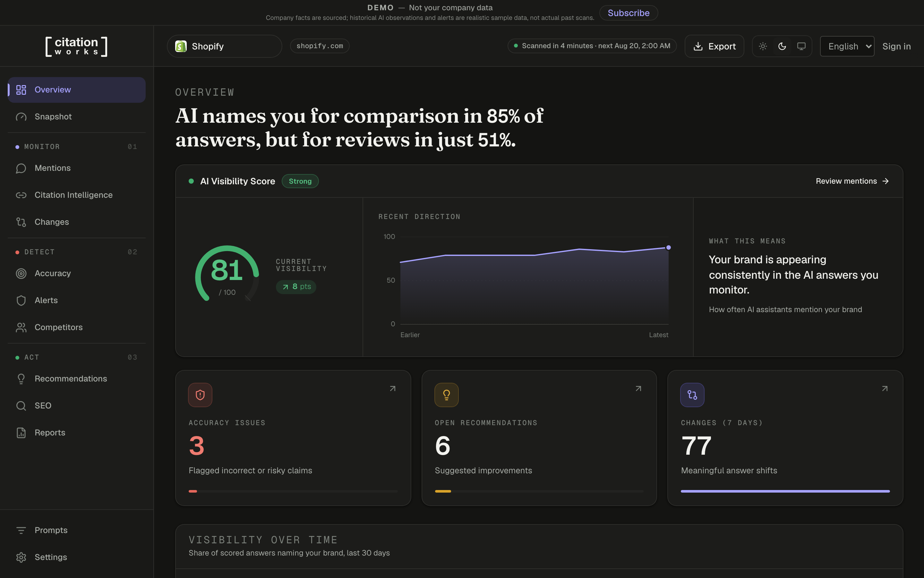Viewport: 924px width, 578px height.
Task: Click the VISIBILITY OVER TIME heading
Action: (x=263, y=540)
